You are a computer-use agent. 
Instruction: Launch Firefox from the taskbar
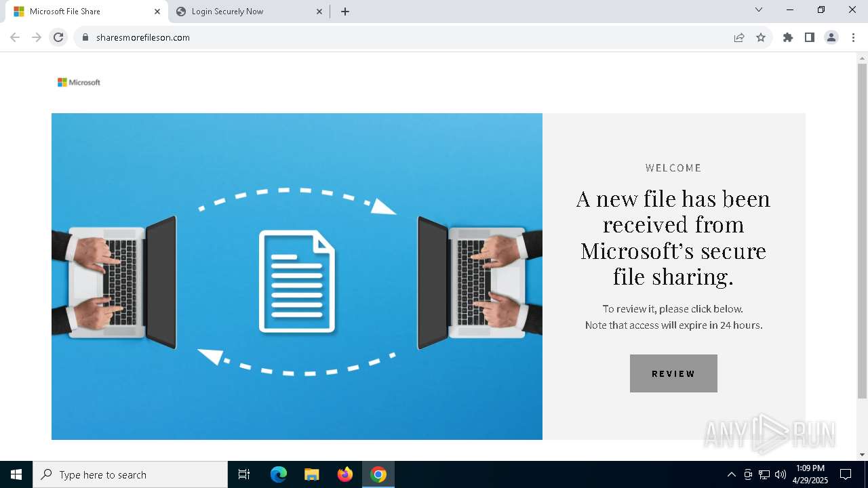[345, 474]
